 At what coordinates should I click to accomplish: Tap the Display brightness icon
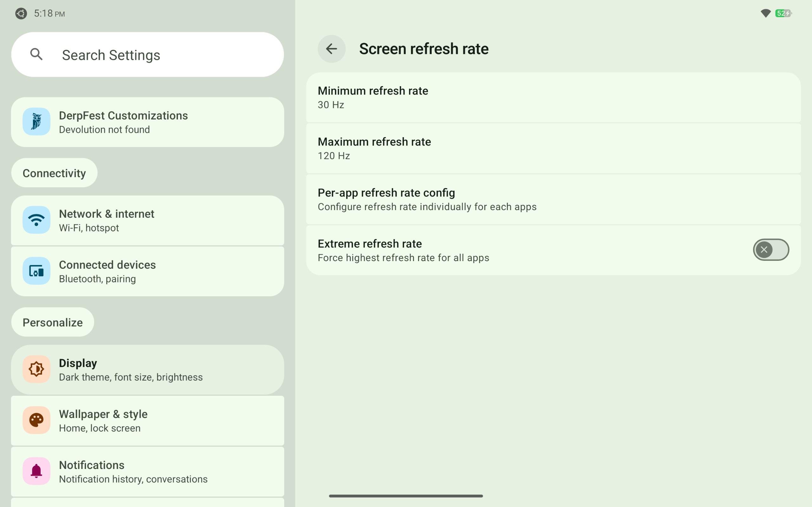point(36,369)
